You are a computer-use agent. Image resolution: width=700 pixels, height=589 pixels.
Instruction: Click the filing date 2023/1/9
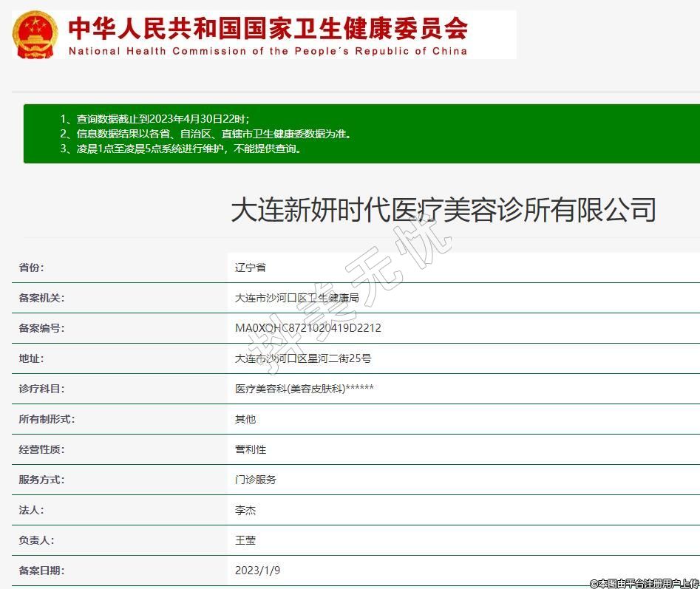[x=257, y=571]
